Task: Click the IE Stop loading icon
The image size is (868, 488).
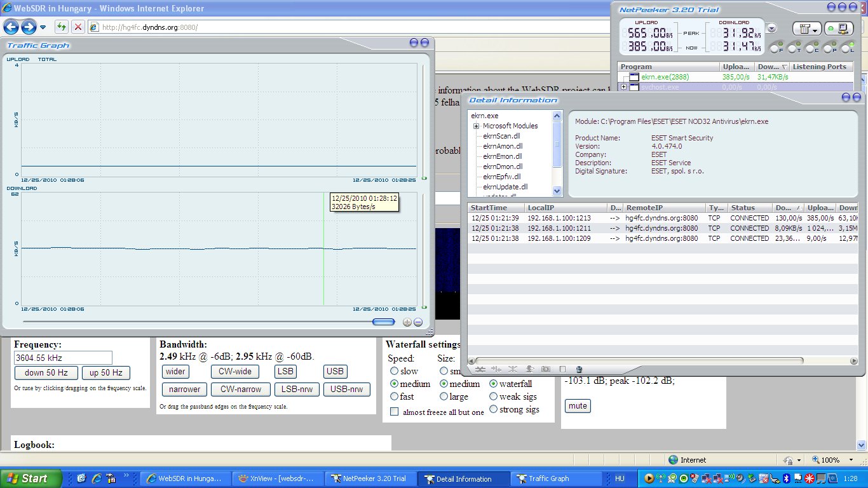Action: tap(78, 27)
